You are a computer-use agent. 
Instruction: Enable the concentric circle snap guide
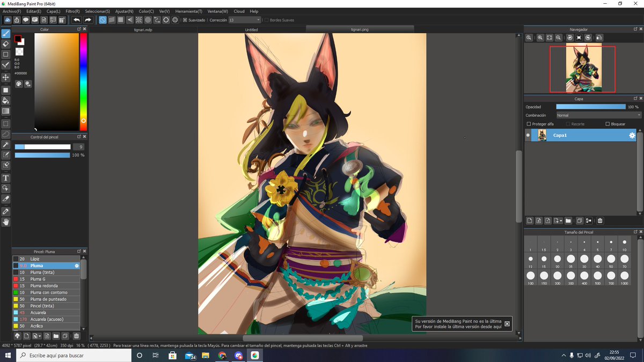pyautogui.click(x=148, y=20)
